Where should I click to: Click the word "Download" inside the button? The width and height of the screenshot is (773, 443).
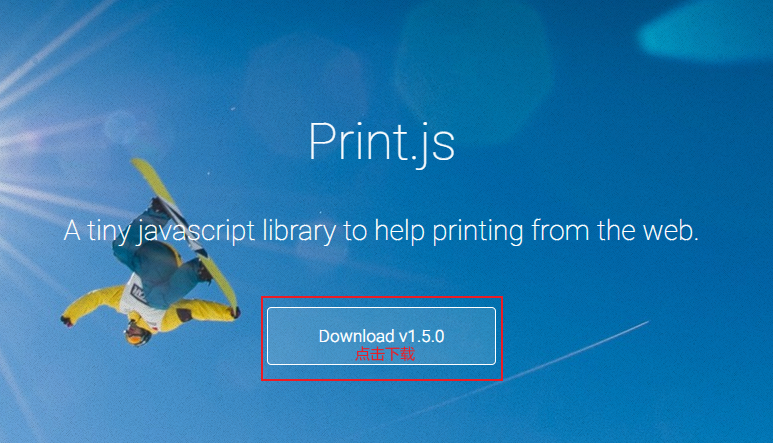[356, 336]
